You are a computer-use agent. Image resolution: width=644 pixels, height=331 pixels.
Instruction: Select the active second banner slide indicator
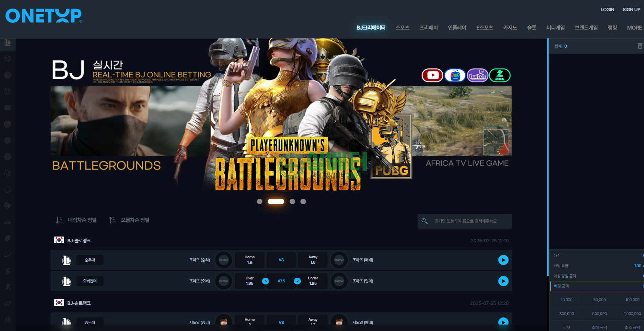(x=276, y=202)
